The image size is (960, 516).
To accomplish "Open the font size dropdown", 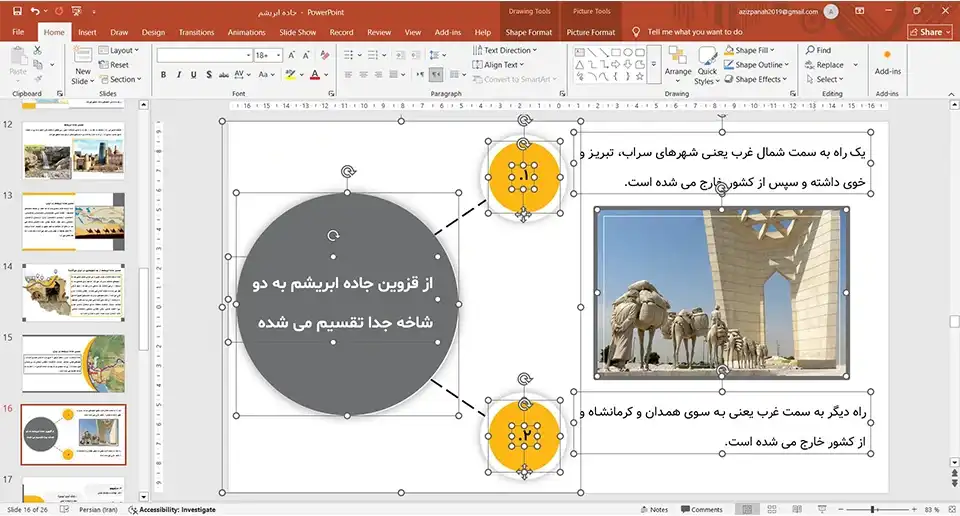I will (278, 55).
